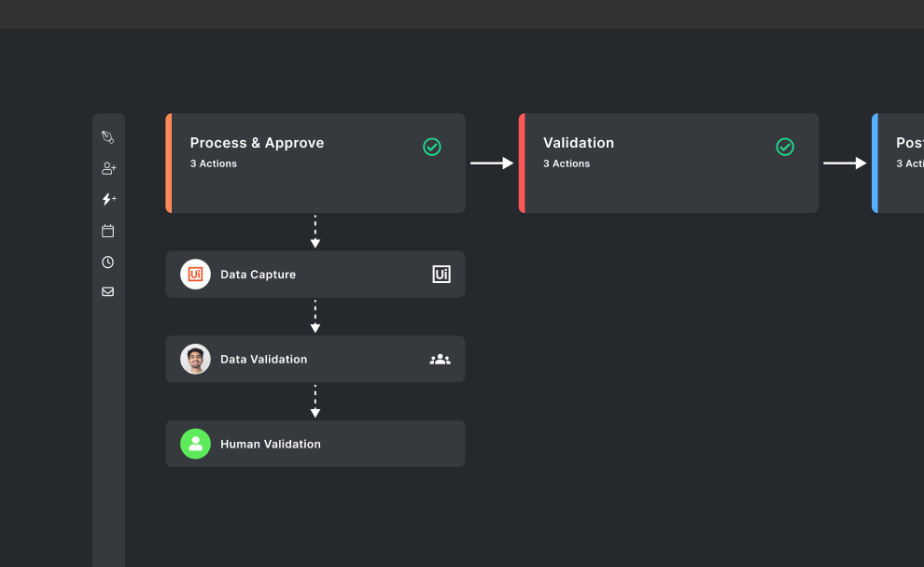This screenshot has height=567, width=924.
Task: Click the round UiPath avatar on Data Capture
Action: point(195,275)
